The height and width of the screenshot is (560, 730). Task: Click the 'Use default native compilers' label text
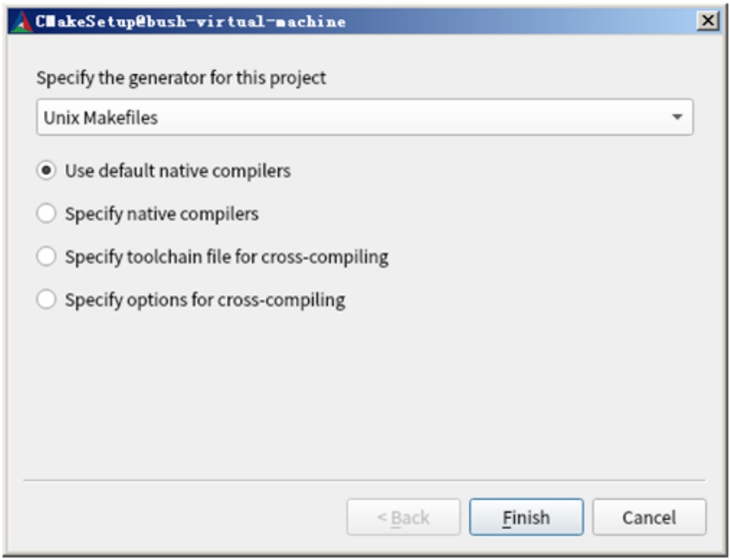(x=178, y=171)
